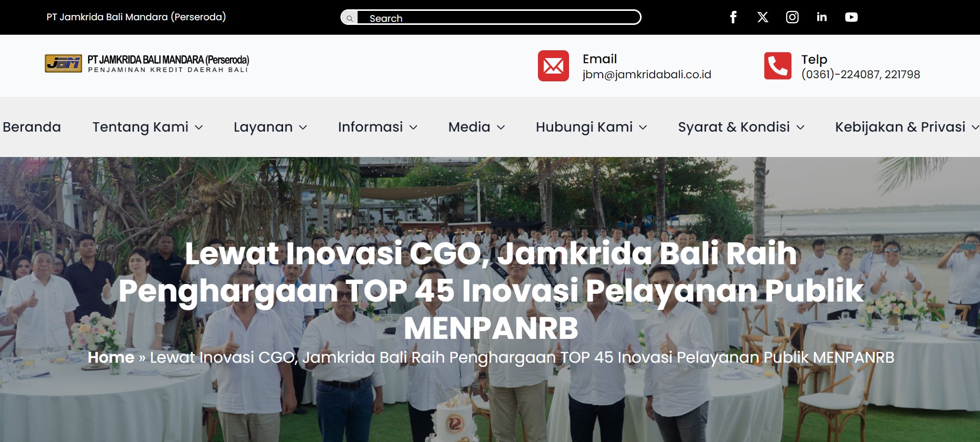Open the Kebijakan & Privasi menu
Image resolution: width=980 pixels, height=442 pixels.
(907, 127)
